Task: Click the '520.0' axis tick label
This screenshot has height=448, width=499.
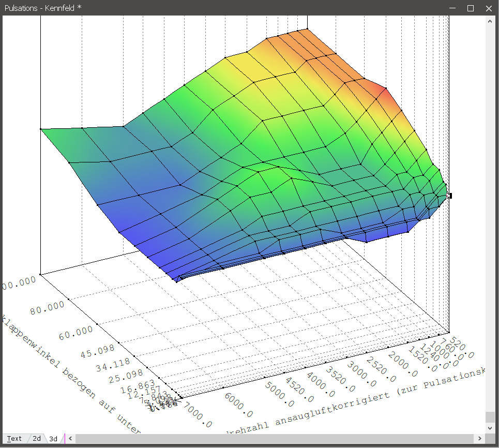Action: [462, 348]
